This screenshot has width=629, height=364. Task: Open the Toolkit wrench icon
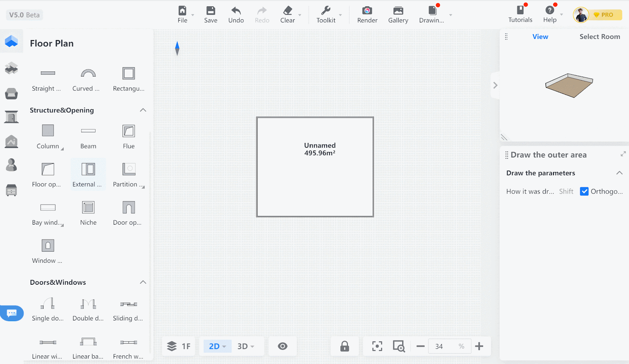pos(326,11)
